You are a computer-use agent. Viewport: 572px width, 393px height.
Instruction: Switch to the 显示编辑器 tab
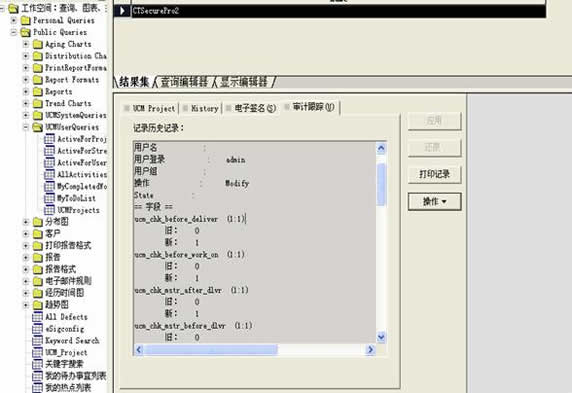244,82
